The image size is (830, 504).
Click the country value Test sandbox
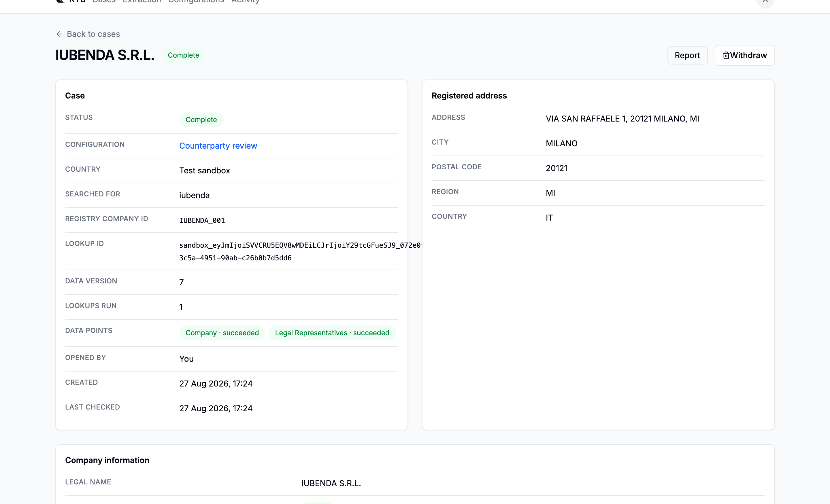point(204,171)
